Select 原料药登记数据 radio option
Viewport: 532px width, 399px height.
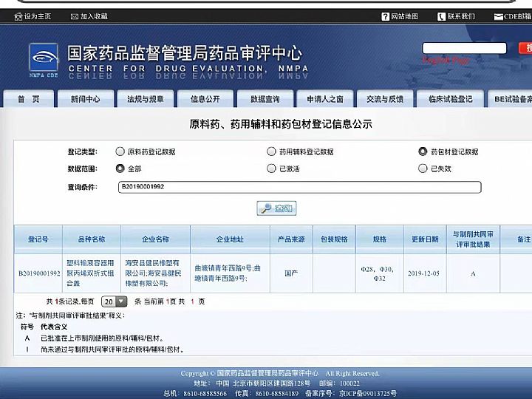120,151
